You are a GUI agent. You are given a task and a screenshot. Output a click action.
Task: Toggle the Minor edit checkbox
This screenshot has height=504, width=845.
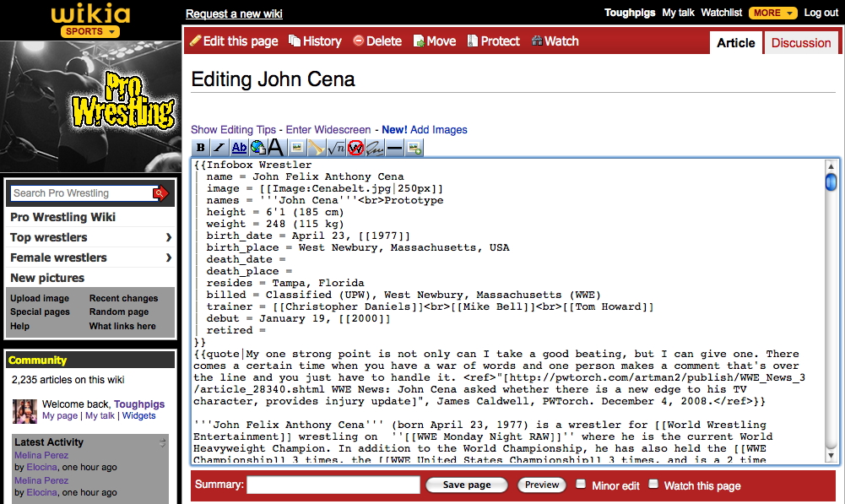pyautogui.click(x=581, y=484)
